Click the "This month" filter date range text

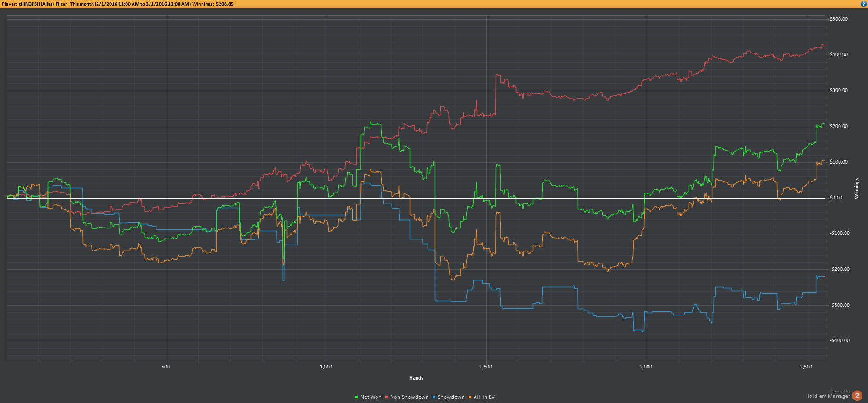pyautogui.click(x=130, y=4)
